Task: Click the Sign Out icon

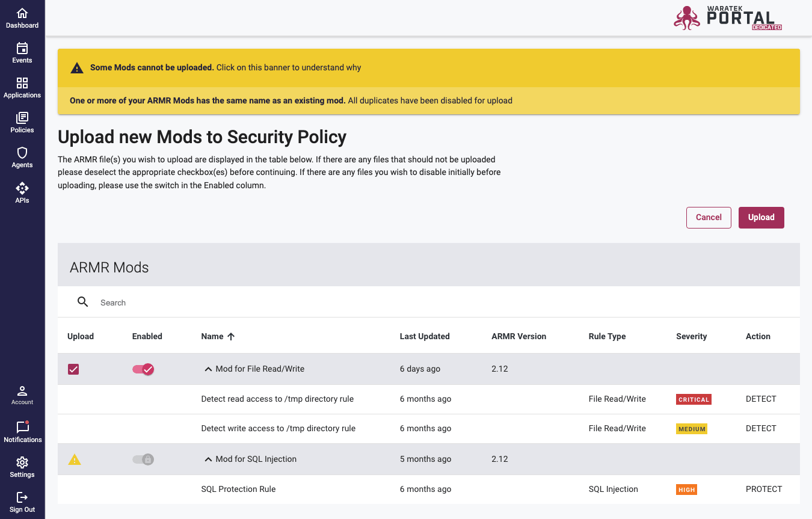Action: click(22, 497)
